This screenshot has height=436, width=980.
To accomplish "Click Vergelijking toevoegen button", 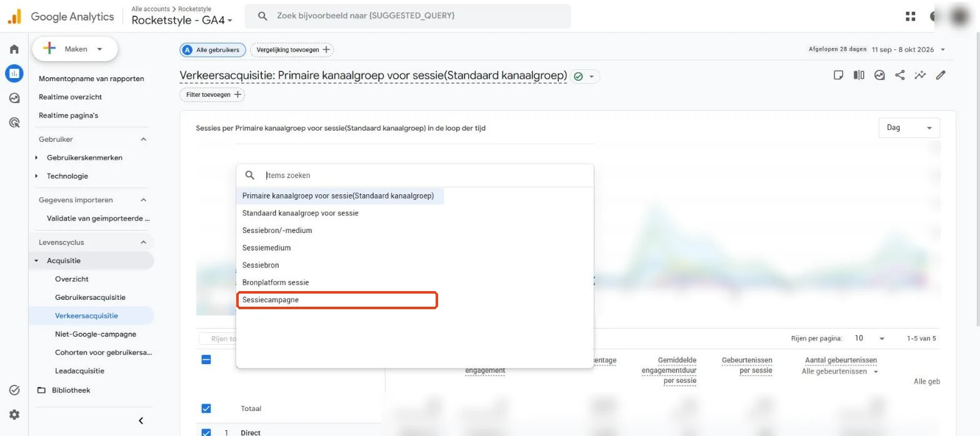I will (291, 50).
